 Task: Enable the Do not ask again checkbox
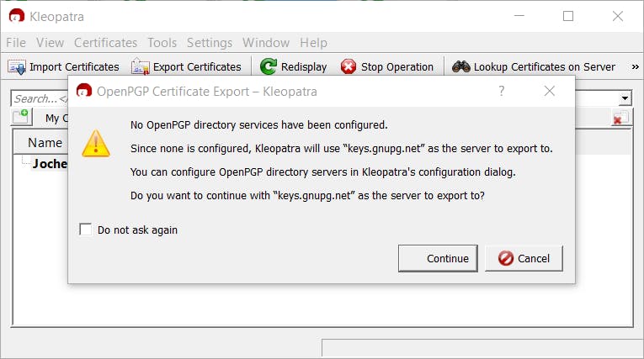pyautogui.click(x=85, y=230)
